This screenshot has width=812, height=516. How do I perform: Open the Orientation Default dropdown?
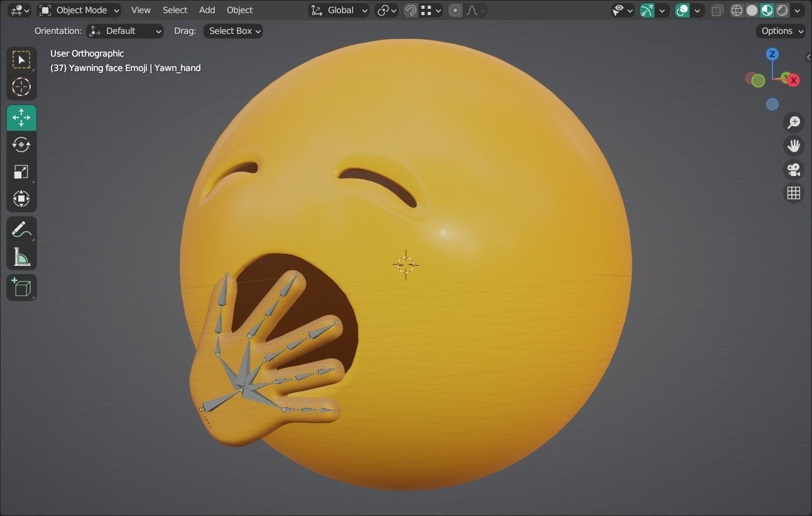point(125,31)
